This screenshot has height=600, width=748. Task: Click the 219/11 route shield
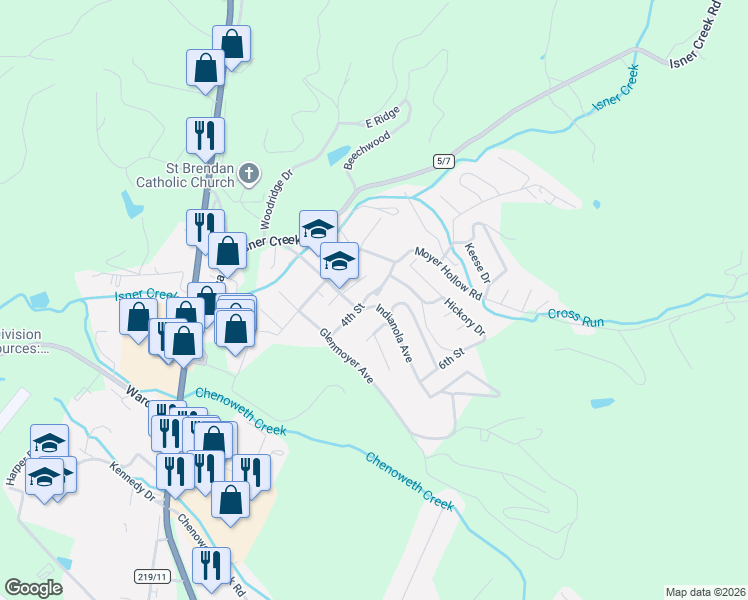point(152,577)
